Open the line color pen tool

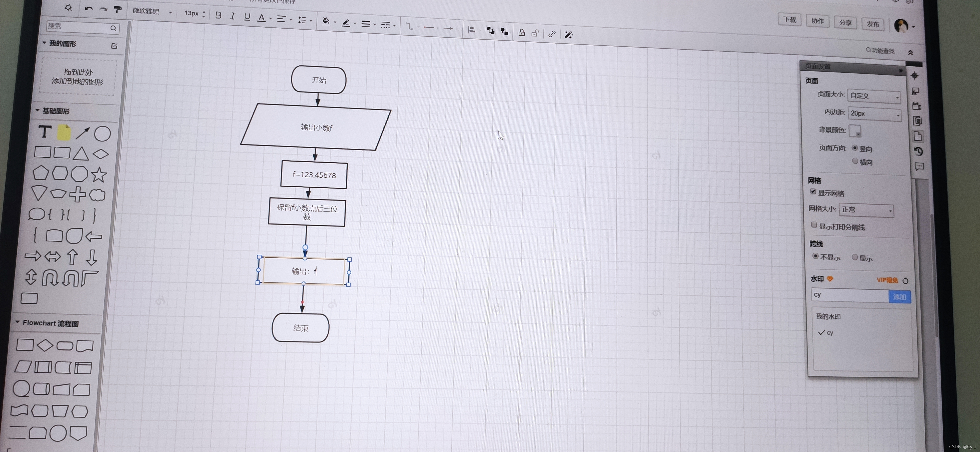point(346,23)
